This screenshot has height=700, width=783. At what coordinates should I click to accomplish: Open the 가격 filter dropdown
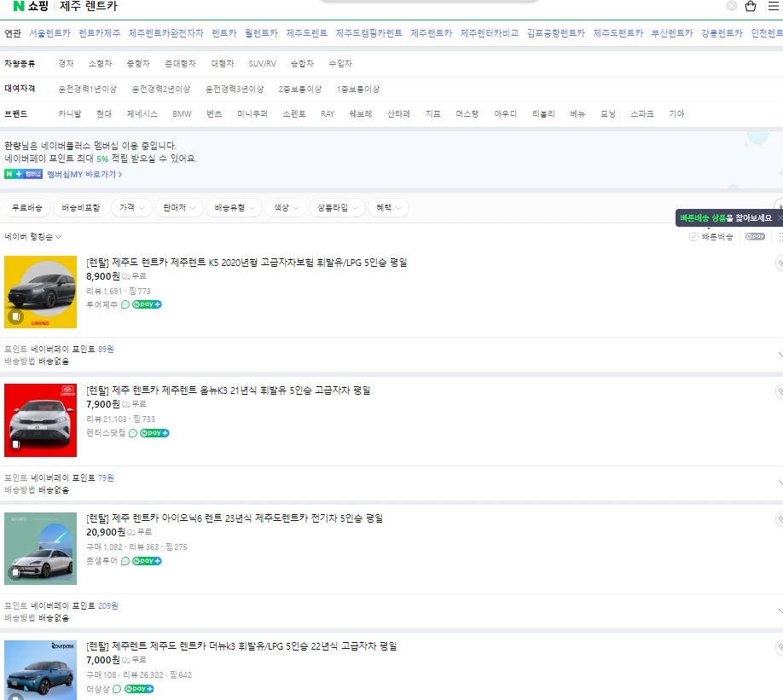coord(130,207)
